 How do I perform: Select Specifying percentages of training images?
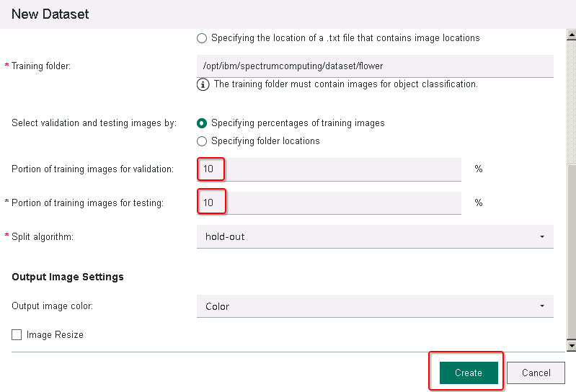point(202,123)
